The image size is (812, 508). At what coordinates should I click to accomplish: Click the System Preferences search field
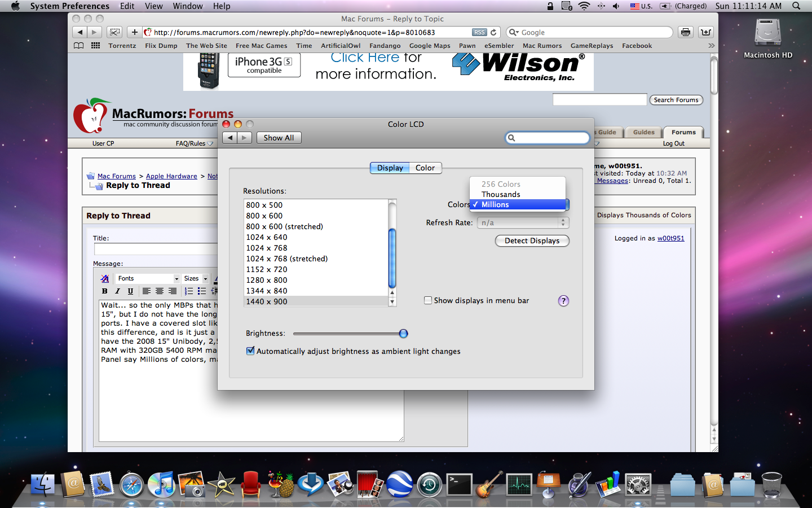pyautogui.click(x=548, y=138)
